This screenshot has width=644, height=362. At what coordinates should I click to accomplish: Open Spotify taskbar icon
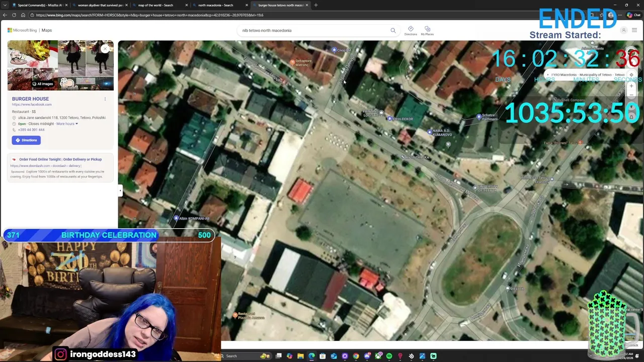tap(389, 356)
